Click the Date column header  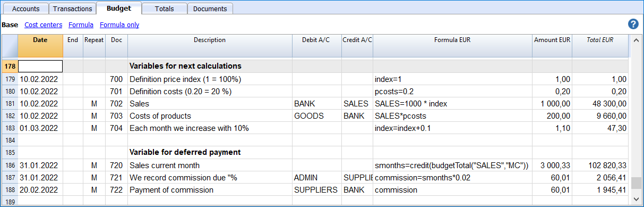[40, 46]
